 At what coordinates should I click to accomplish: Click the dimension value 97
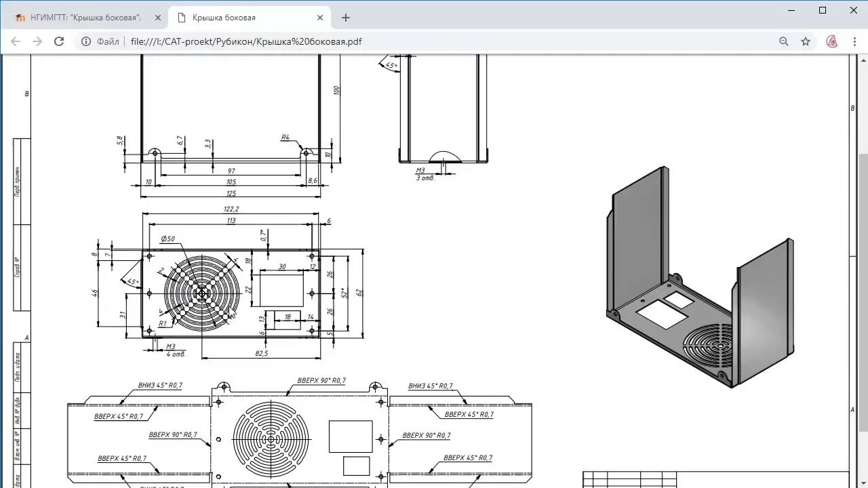(x=231, y=171)
